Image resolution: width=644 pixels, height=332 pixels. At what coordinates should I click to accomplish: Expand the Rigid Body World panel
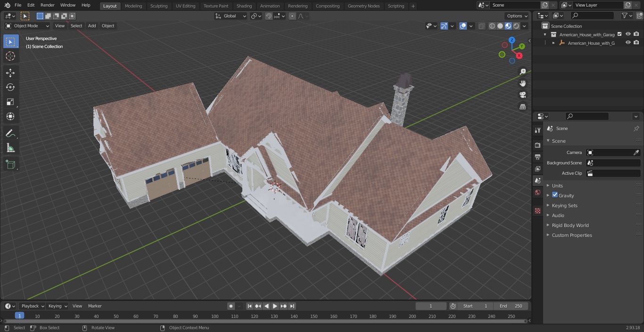(570, 225)
